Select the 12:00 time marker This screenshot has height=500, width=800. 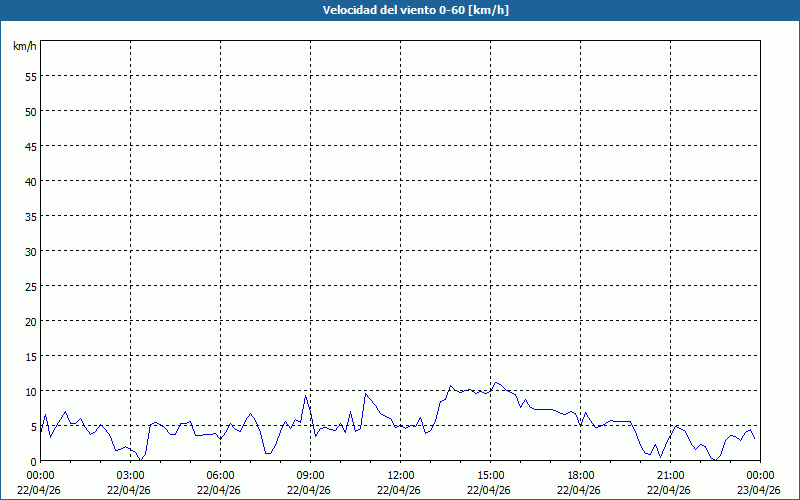pos(400,475)
